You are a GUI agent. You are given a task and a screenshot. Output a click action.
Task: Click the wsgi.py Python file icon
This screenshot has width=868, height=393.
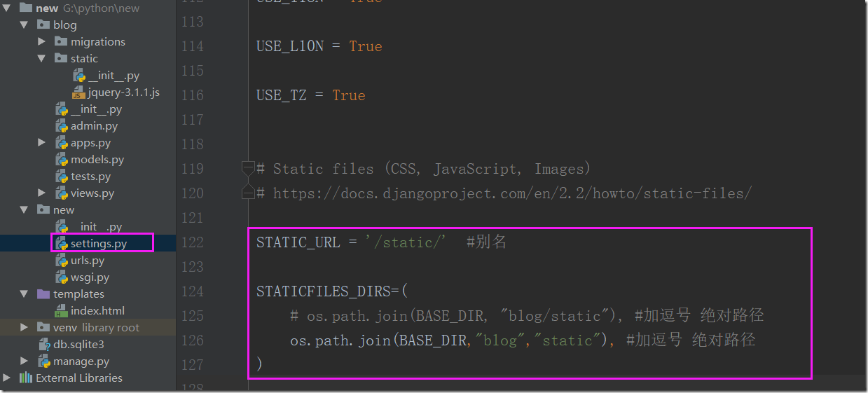click(62, 277)
